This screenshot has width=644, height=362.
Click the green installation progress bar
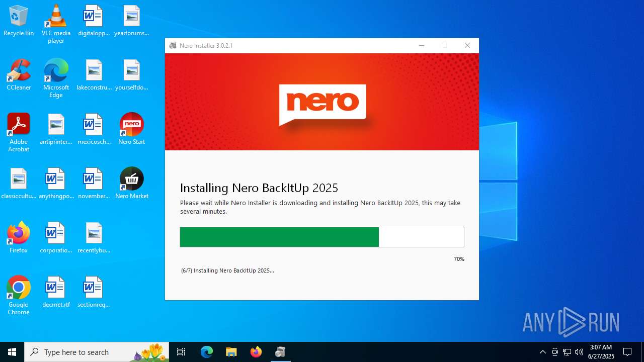[x=322, y=237]
